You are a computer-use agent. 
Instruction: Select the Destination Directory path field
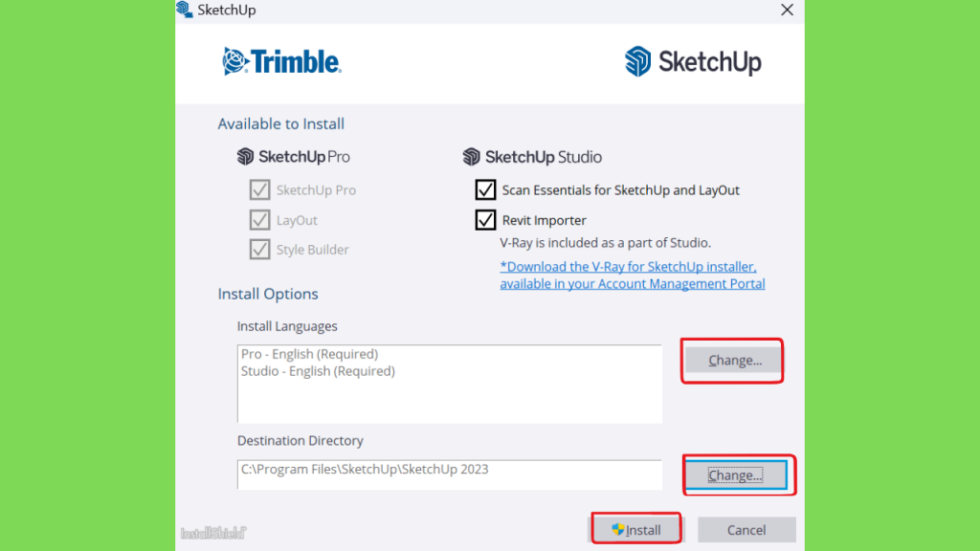click(450, 474)
